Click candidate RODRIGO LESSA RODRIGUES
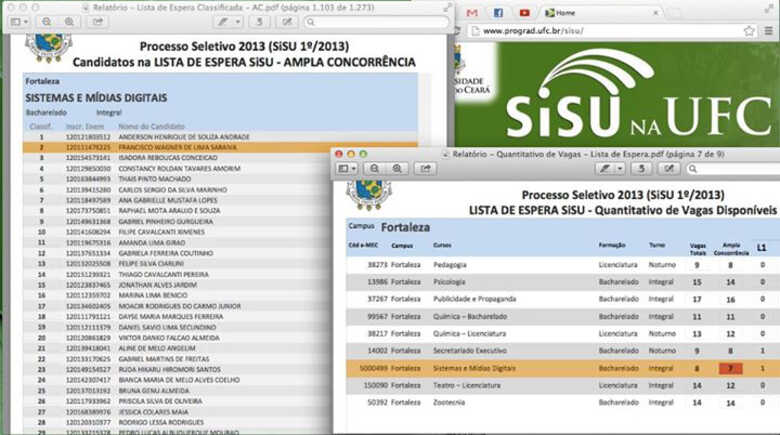Image resolution: width=780 pixels, height=435 pixels. coord(161,423)
